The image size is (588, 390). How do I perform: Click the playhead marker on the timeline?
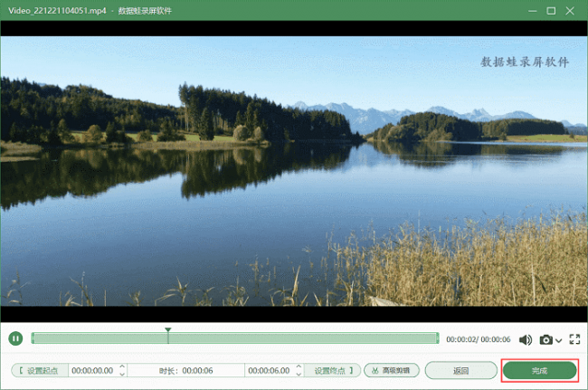pyautogui.click(x=168, y=330)
